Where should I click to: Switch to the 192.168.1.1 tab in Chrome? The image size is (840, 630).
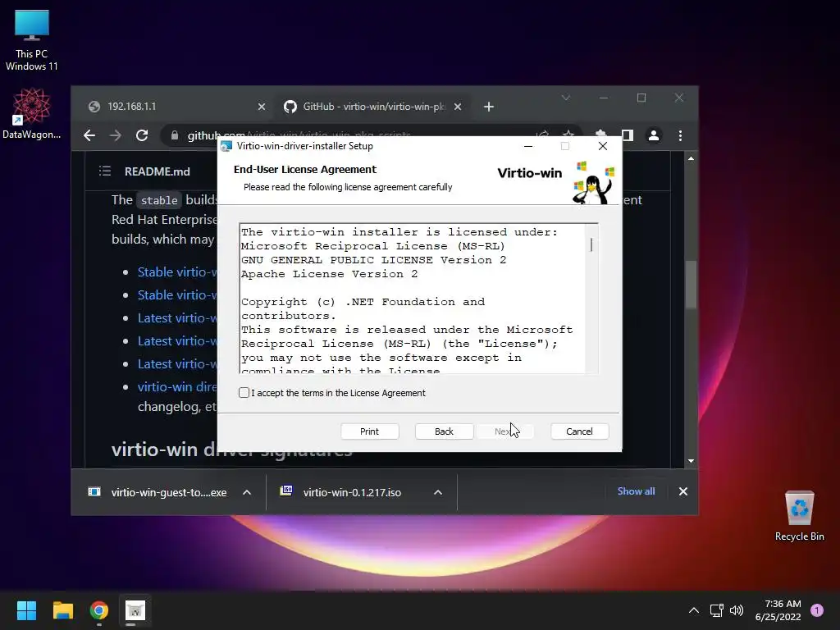(x=177, y=107)
